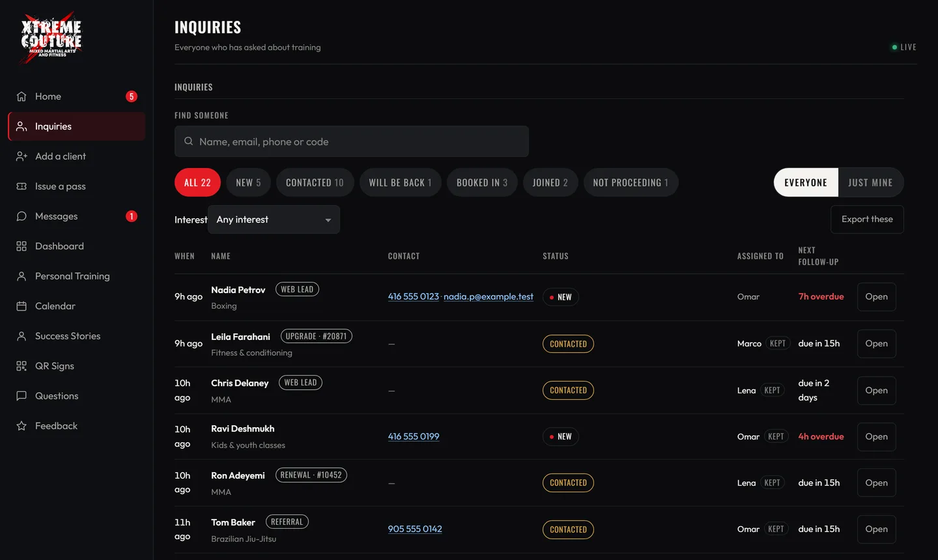The image size is (938, 560).
Task: Click nadia.p@example.test email link
Action: click(489, 296)
